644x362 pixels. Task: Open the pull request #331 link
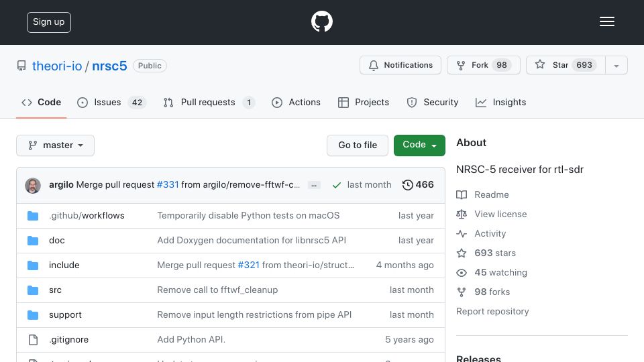(x=168, y=185)
